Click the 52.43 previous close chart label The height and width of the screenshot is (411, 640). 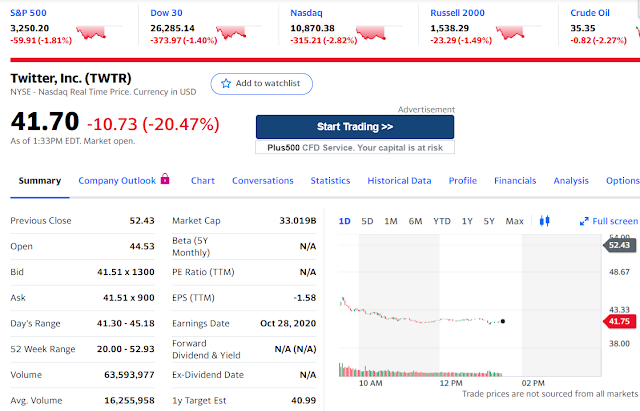(x=619, y=245)
